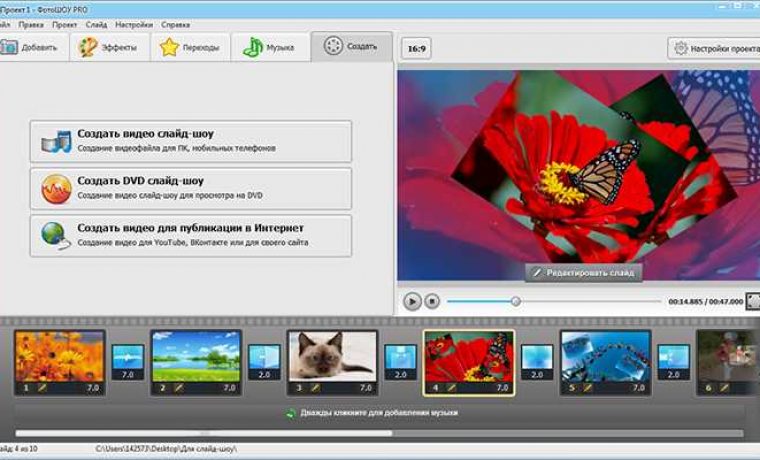This screenshot has width=760, height=460.
Task: Click the preview playback position knob
Action: (516, 301)
